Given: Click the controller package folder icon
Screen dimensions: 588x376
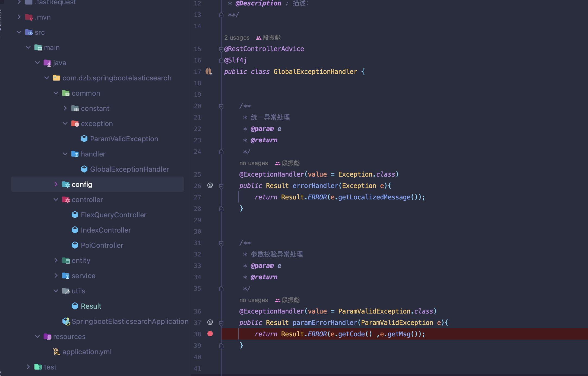Looking at the screenshot, I should coord(66,200).
